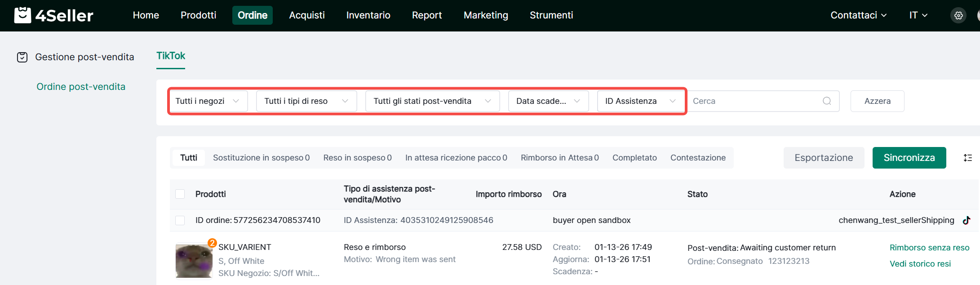The height and width of the screenshot is (285, 980).
Task: Check the box for order 577256234708537410
Action: (180, 220)
